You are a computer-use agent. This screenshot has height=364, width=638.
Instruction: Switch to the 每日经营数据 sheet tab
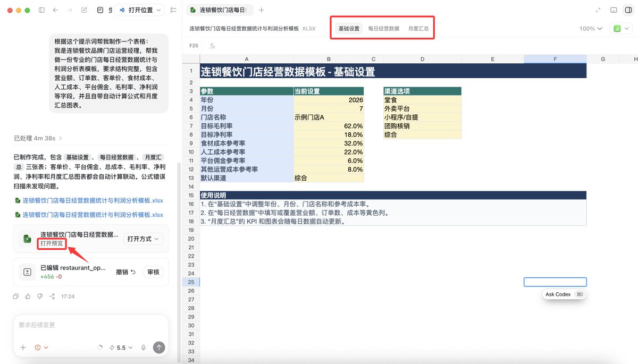coord(384,29)
